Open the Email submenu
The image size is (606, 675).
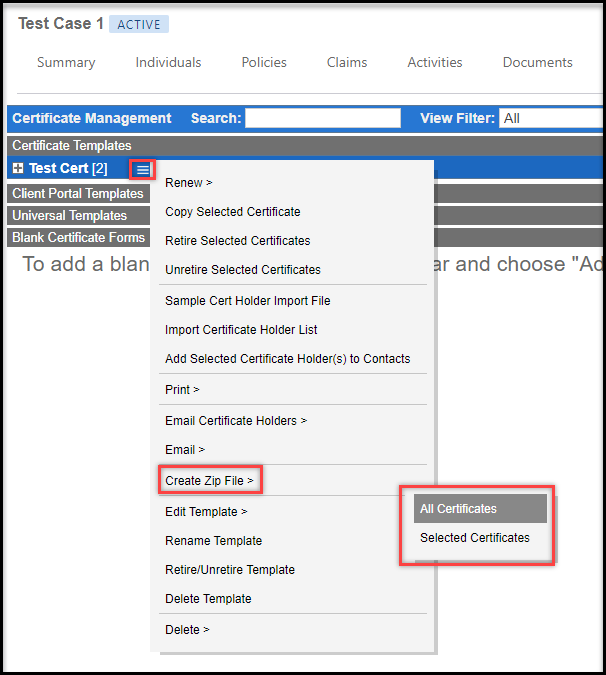coord(185,449)
